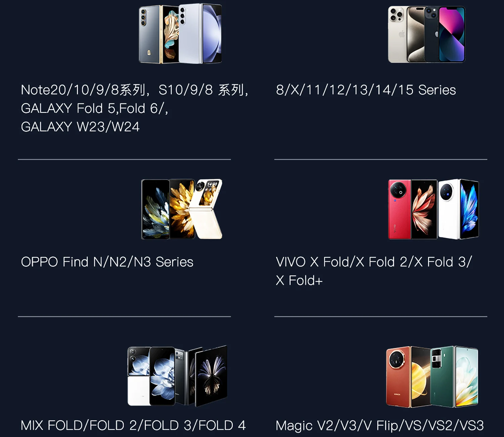504x437 pixels.
Task: Click the Note20/10/9/8 series text line
Action: (134, 90)
